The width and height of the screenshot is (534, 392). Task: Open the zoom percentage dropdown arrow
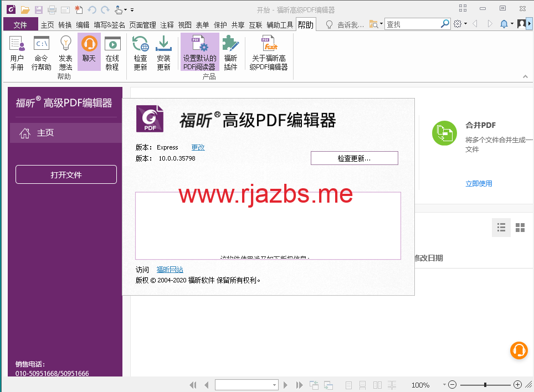[444, 384]
